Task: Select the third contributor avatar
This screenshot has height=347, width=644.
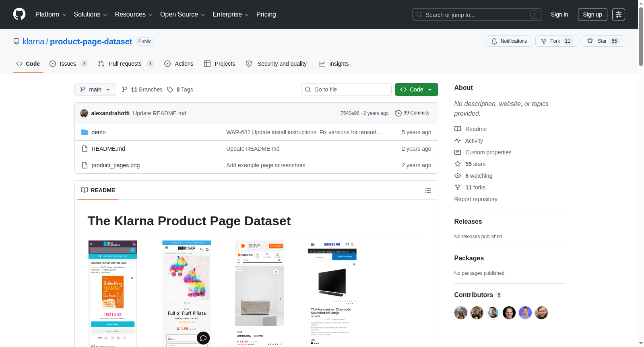Action: point(493,313)
